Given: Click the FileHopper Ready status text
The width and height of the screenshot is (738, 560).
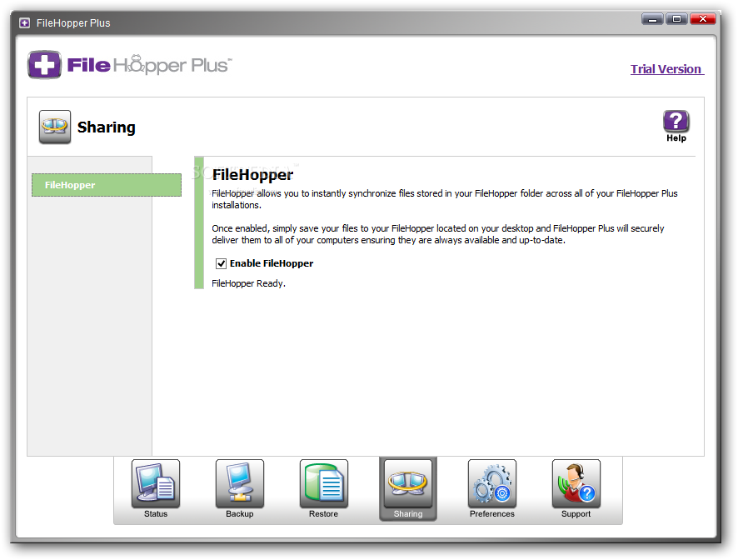Looking at the screenshot, I should click(x=248, y=283).
